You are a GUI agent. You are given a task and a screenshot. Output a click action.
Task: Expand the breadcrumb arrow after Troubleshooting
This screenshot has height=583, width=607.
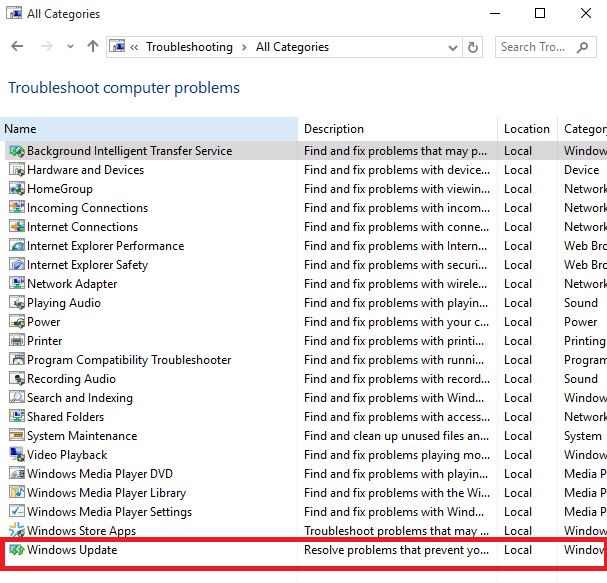pos(244,47)
